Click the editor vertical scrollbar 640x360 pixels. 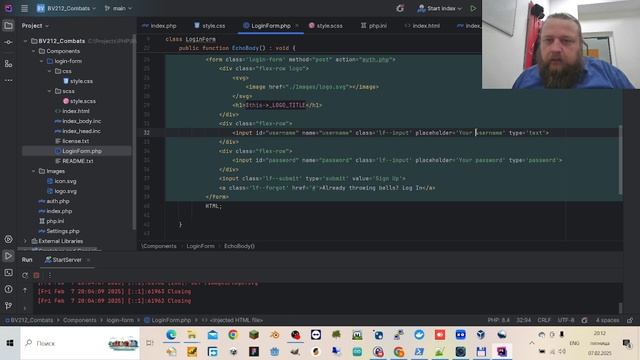pos(620,160)
